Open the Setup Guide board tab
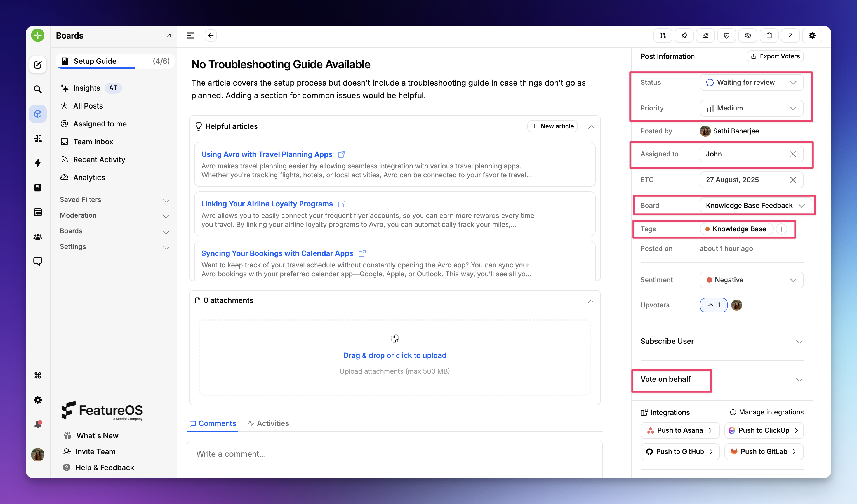 [x=95, y=61]
